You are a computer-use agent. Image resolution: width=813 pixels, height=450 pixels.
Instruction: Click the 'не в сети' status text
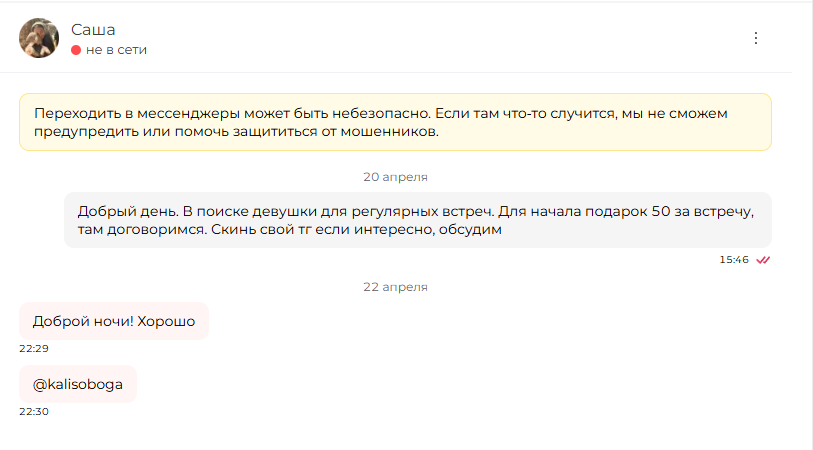[116, 50]
